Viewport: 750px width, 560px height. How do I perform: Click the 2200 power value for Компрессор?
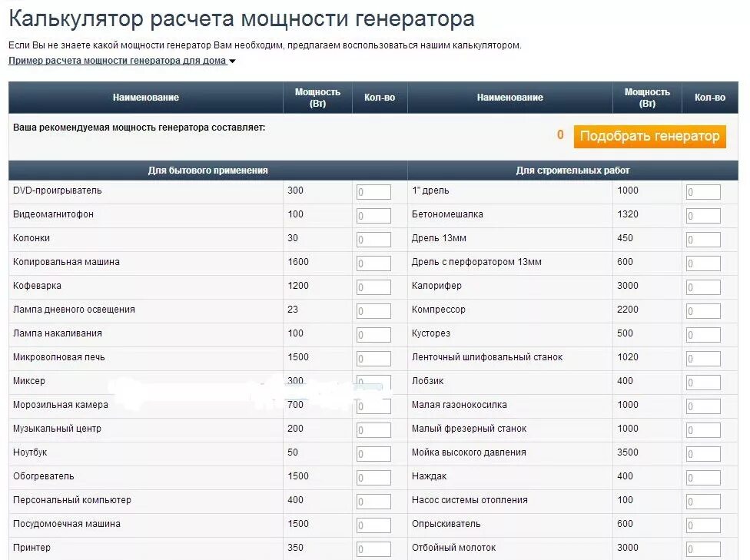[628, 310]
